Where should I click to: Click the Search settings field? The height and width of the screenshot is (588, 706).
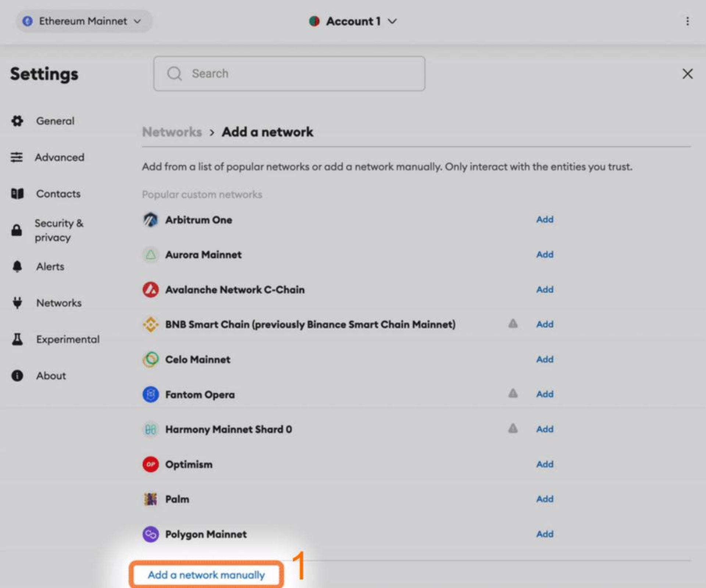coord(289,74)
